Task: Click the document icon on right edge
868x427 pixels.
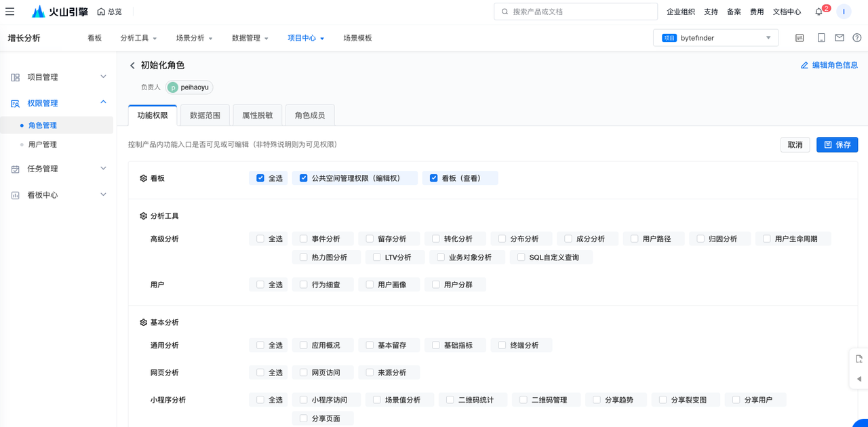Action: point(859,359)
